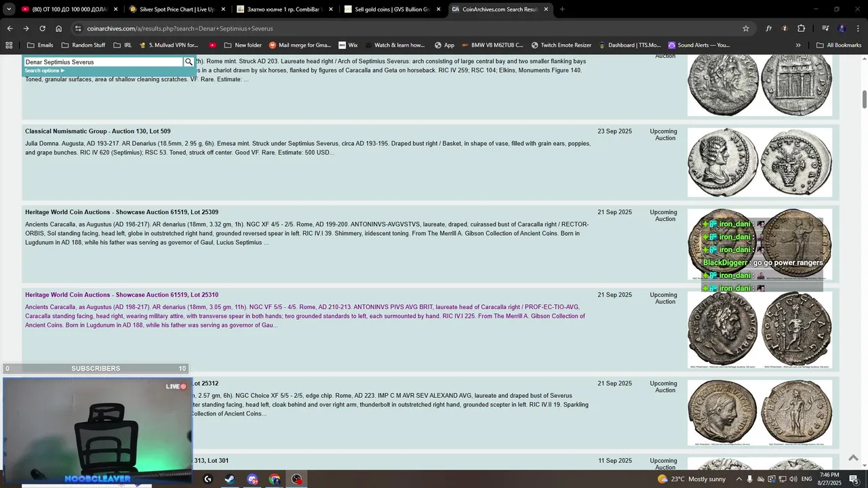Screen dimensions: 868x488
Task: Open Heritage Showcase Auction 61519 Lot 25310
Action: 121,295
